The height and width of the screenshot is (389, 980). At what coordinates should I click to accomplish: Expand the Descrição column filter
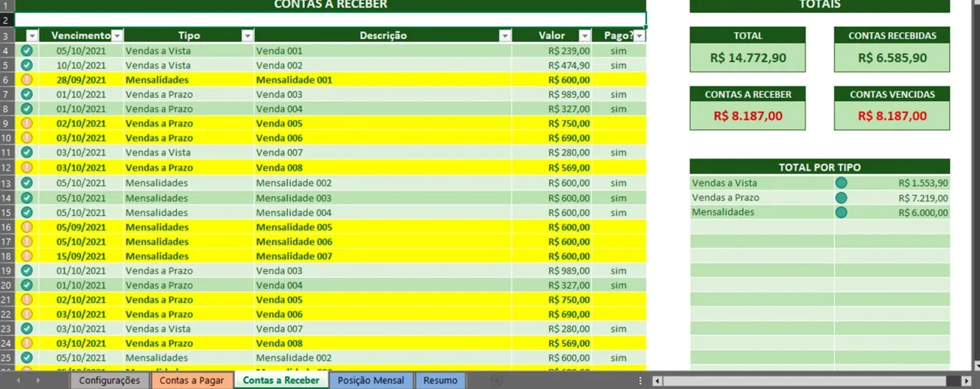pos(505,36)
